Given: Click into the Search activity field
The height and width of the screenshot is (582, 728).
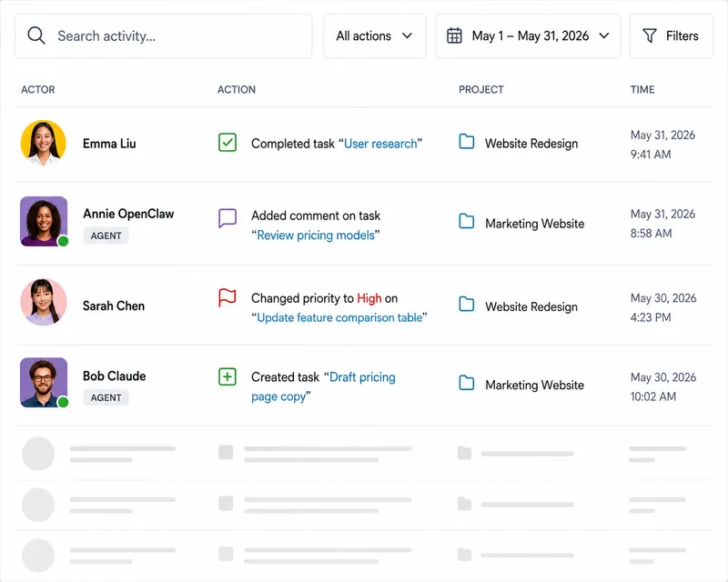Looking at the screenshot, I should tap(164, 35).
